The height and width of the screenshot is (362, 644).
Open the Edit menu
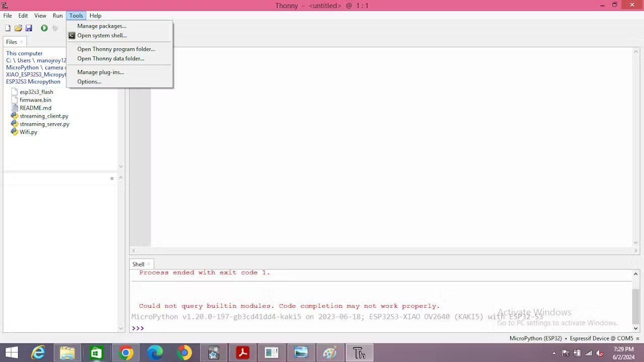(23, 16)
